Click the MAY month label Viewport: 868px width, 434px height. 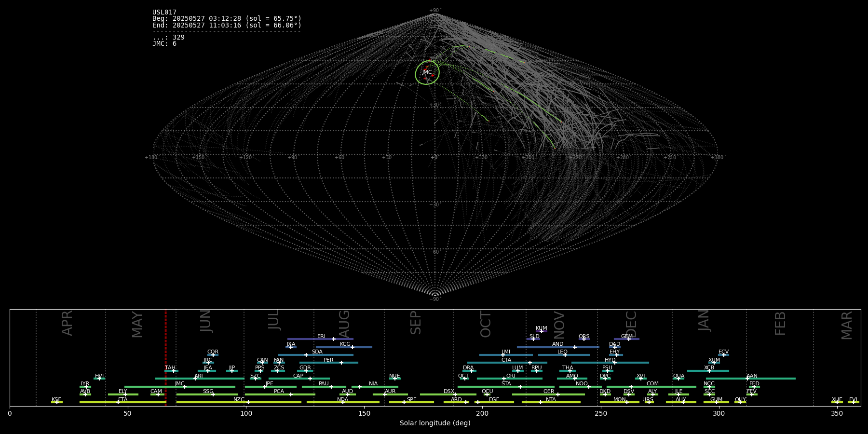(137, 325)
